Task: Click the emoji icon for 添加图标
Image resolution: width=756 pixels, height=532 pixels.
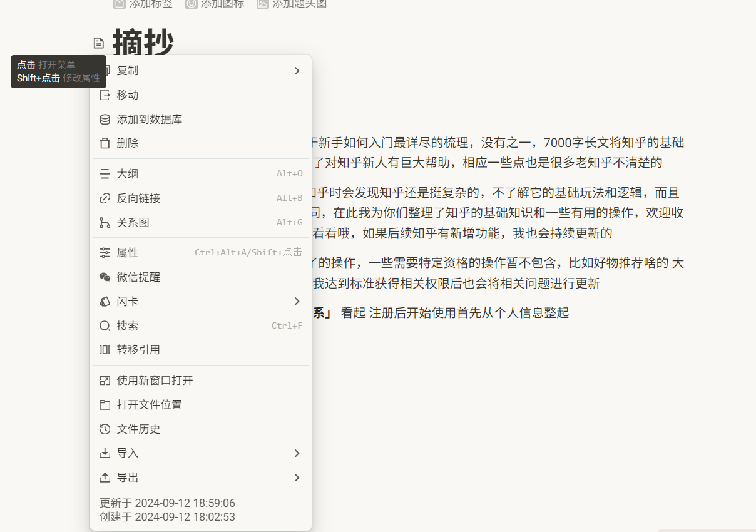Action: coord(191,4)
